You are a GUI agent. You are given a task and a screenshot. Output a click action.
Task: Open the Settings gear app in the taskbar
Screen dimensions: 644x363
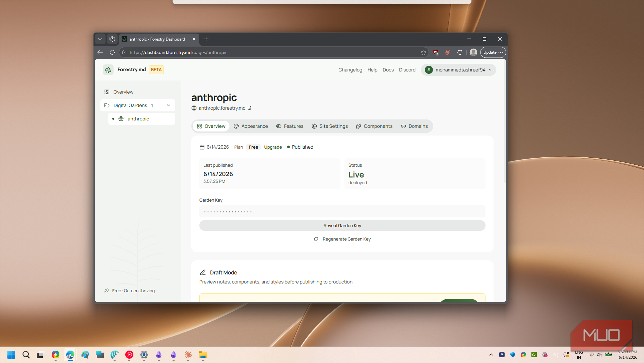tap(144, 355)
